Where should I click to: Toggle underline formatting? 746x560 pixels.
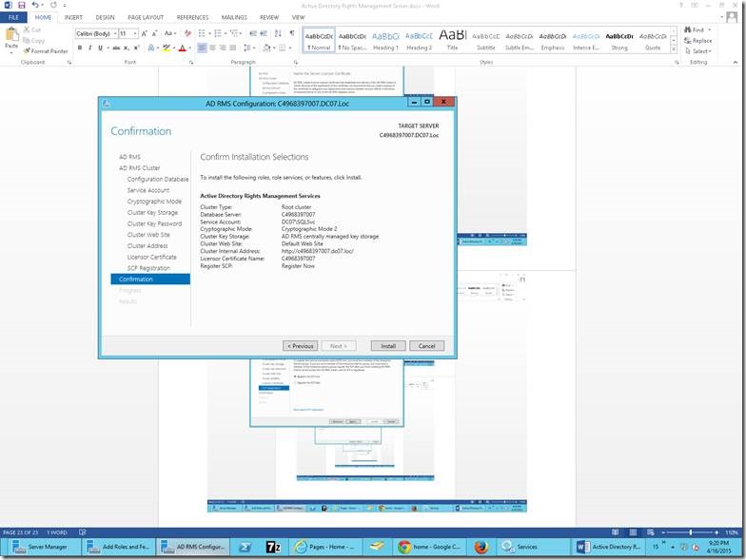100,48
